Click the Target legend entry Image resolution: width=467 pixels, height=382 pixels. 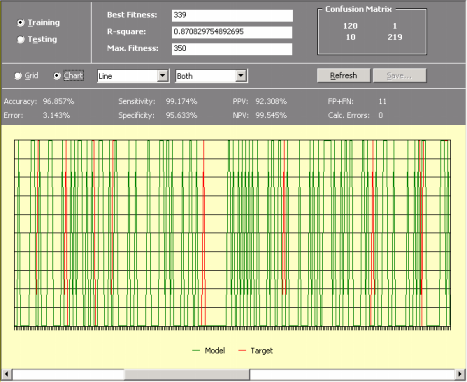(256, 351)
